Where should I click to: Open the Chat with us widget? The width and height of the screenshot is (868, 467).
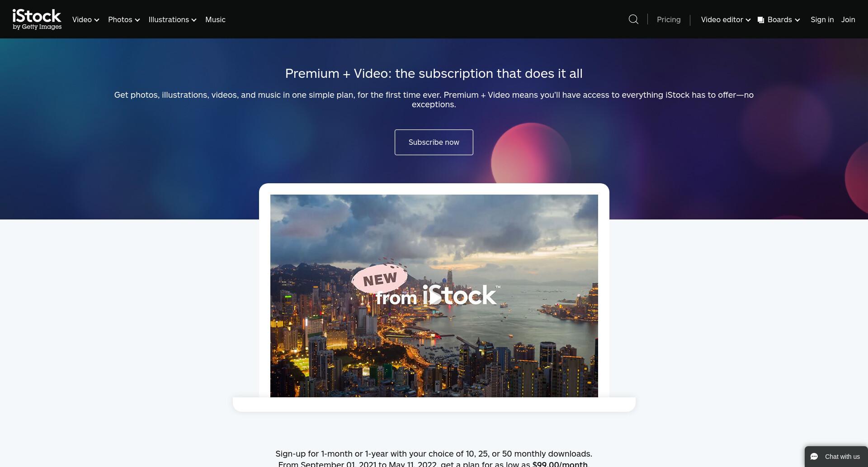[x=836, y=457]
